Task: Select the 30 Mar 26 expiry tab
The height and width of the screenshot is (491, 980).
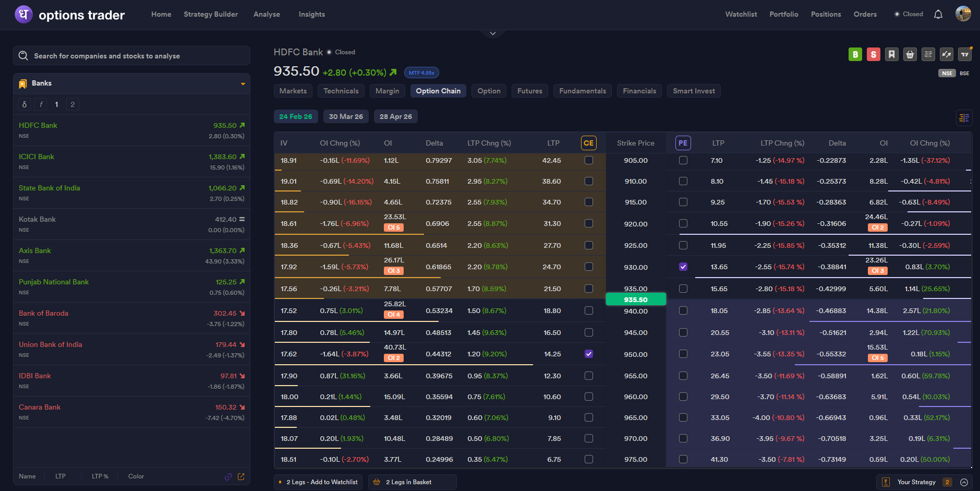Action: coord(346,116)
